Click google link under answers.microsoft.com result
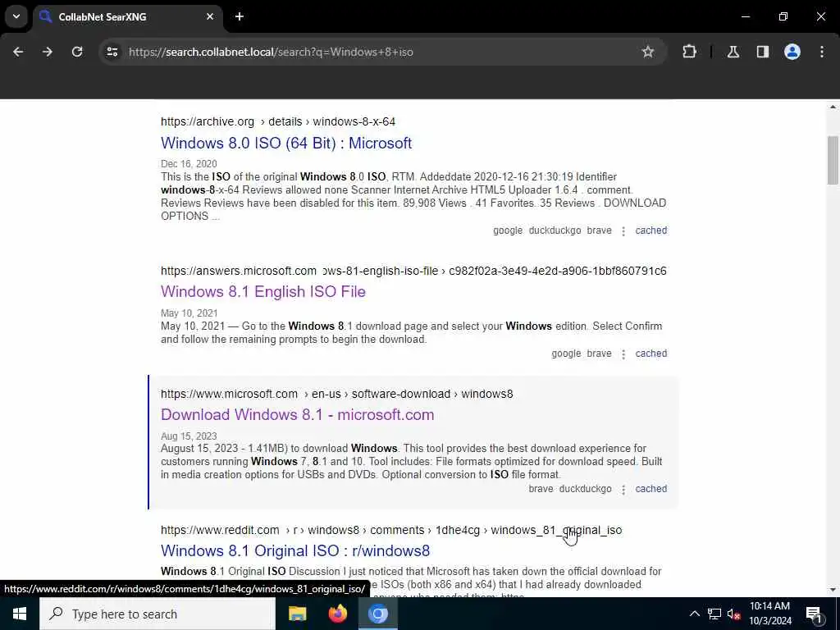840x630 pixels. (x=566, y=354)
